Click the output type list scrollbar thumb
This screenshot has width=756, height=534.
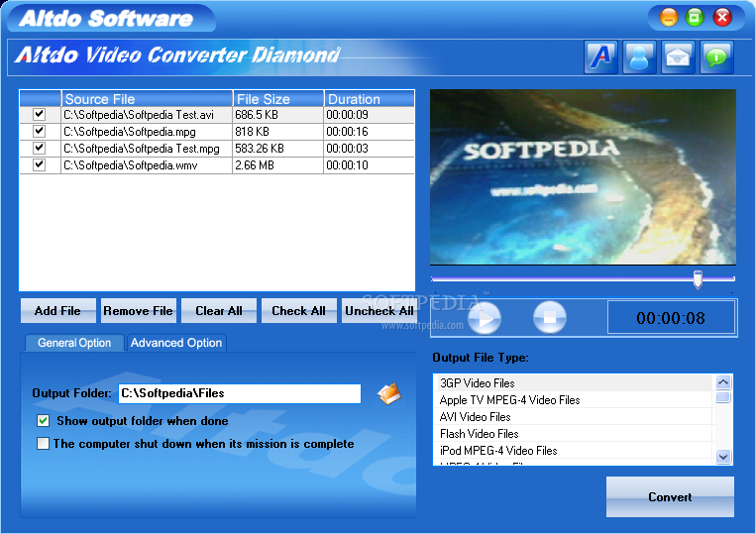[722, 397]
